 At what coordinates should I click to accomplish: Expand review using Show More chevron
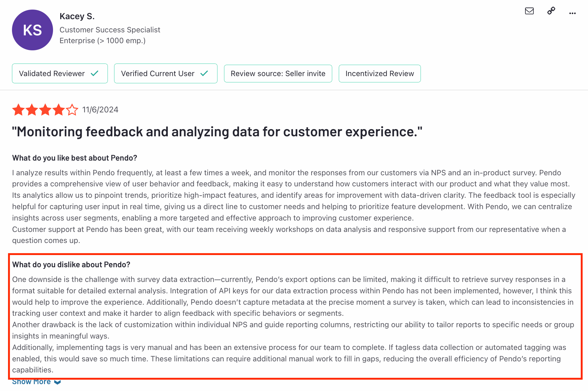click(x=58, y=382)
